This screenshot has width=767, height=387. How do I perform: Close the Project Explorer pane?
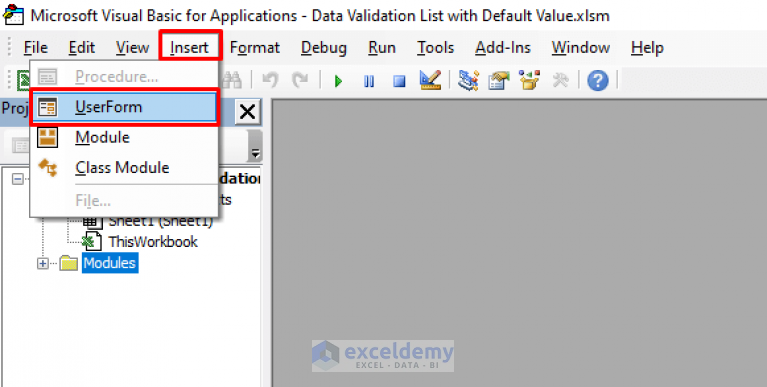(x=248, y=113)
